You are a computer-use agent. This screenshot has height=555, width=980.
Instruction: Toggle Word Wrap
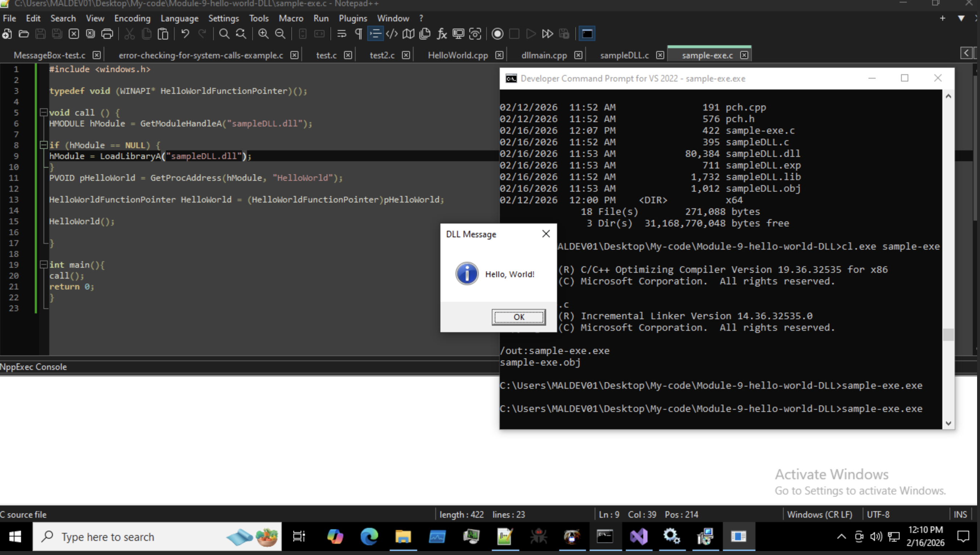pos(342,34)
